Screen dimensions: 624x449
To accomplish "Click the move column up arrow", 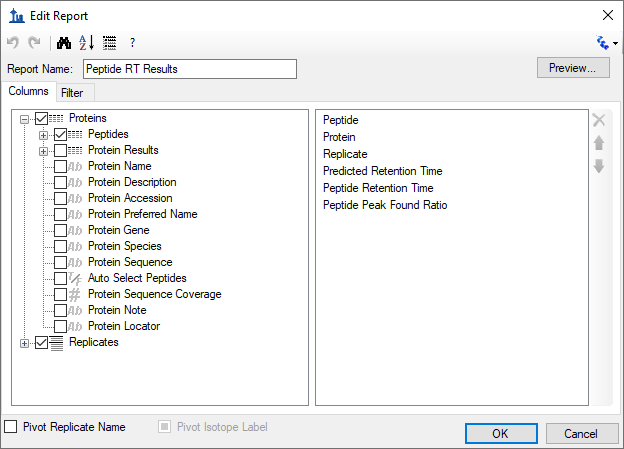I will click(599, 143).
